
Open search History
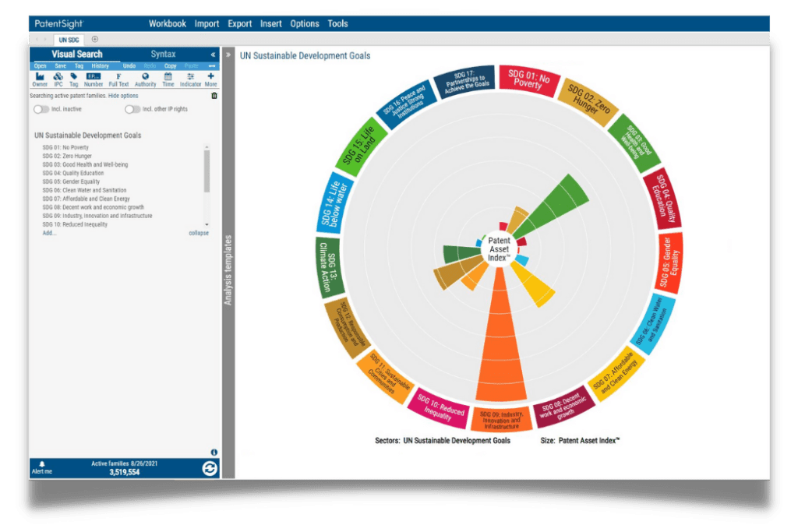101,66
